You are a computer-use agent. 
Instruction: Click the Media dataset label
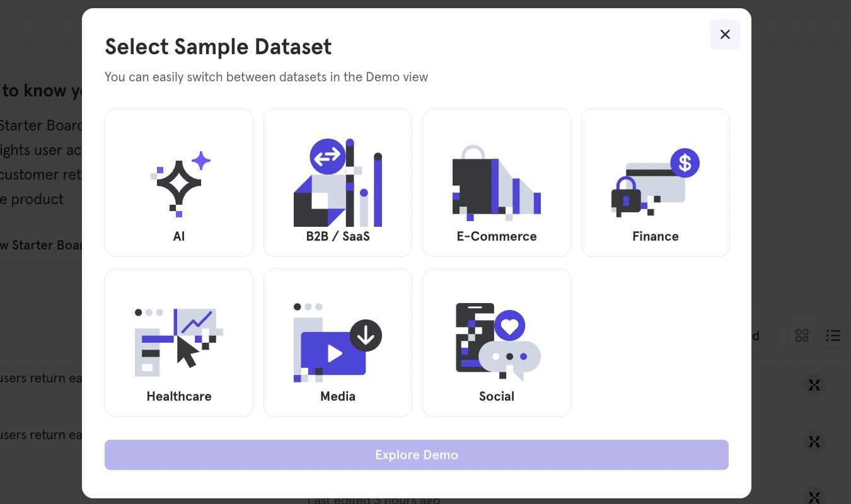(338, 396)
